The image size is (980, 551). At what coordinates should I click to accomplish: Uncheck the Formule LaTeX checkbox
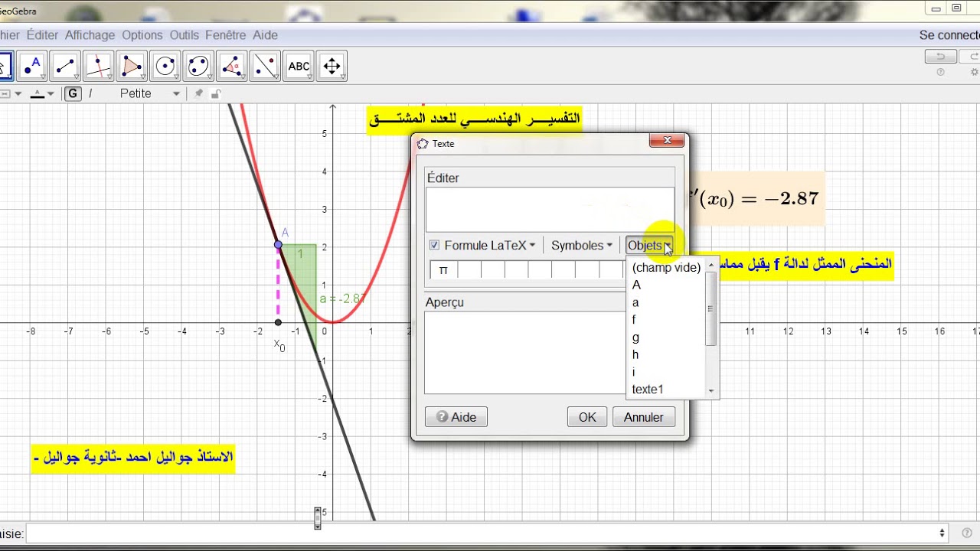[434, 245]
